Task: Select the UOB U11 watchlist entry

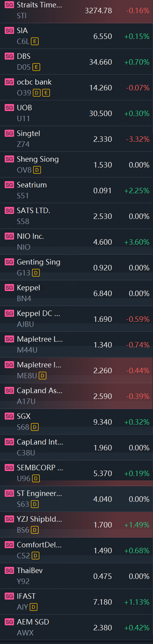Action: point(76,113)
